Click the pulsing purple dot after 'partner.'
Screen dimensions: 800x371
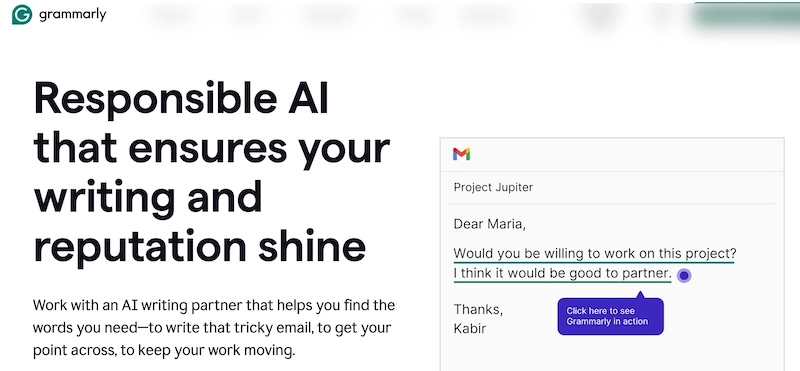click(x=684, y=276)
